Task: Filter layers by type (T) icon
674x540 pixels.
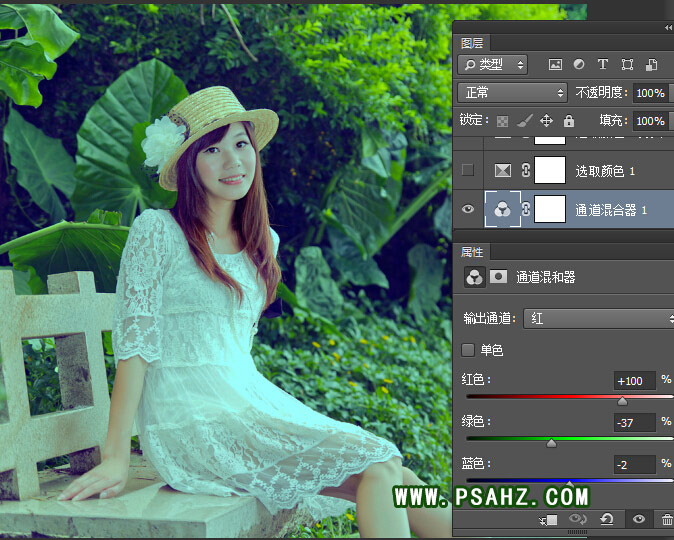Action: tap(603, 65)
